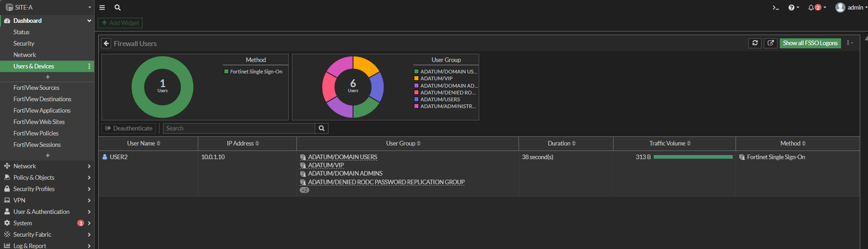Image resolution: width=868 pixels, height=249 pixels.
Task: Open Firewall Users in new window icon
Action: (x=771, y=43)
